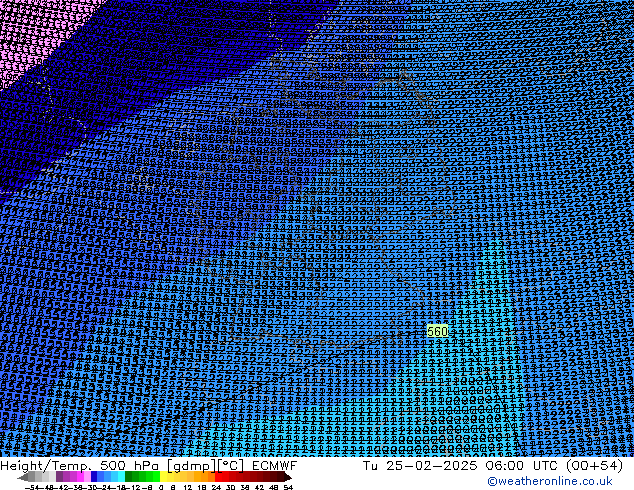634x490 pixels.
Task: Click the (00+54) forecast hour text
Action: point(594,466)
